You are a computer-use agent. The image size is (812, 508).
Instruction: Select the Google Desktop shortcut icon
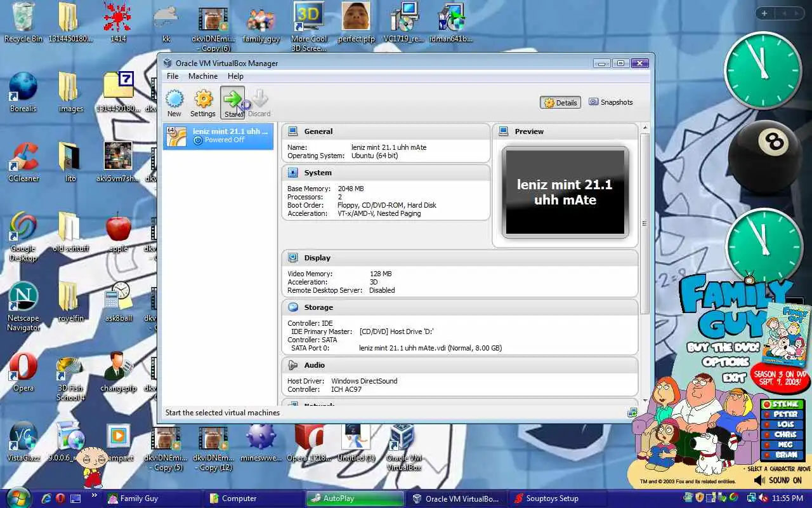click(x=23, y=237)
